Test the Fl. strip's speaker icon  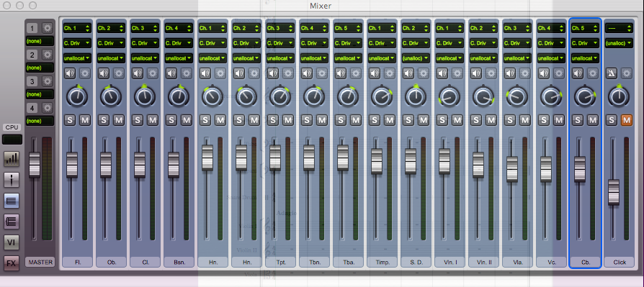point(69,73)
